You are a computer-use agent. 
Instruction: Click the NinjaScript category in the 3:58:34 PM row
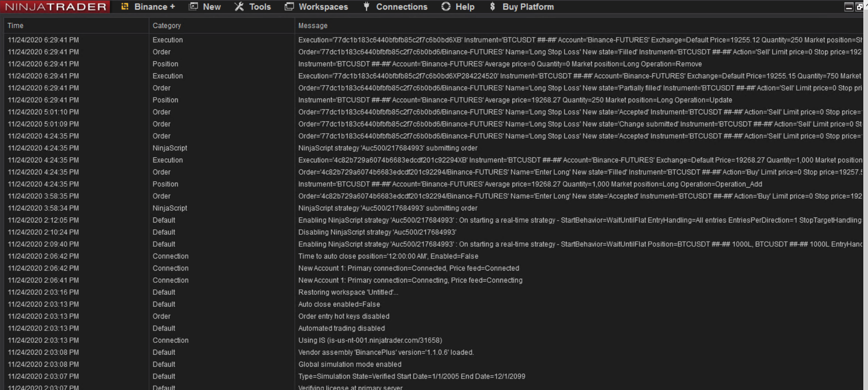170,208
